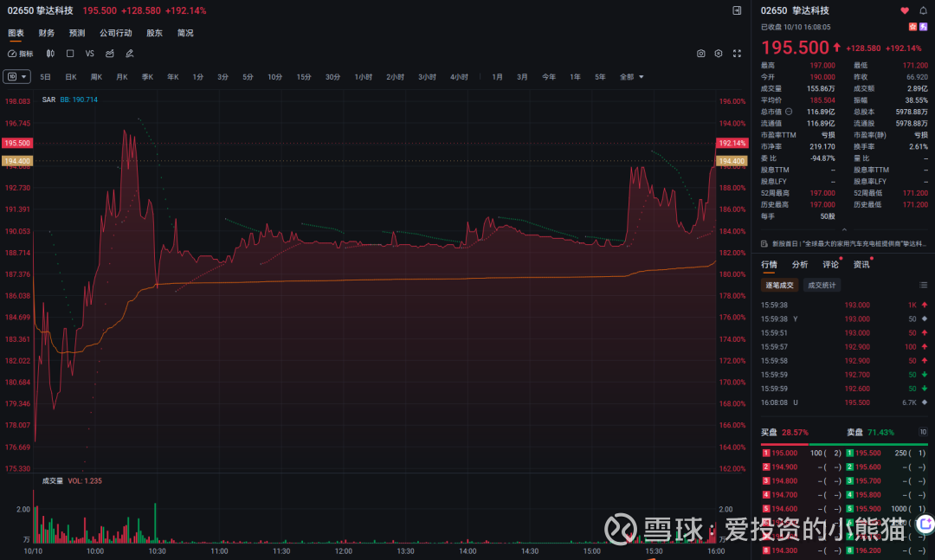Open the 简况 tab
This screenshot has width=935, height=560.
tap(185, 34)
